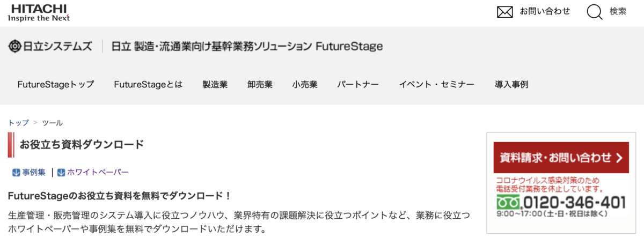This screenshot has width=644, height=237.
Task: Open the FutureStageとは menu item
Action: click(148, 85)
